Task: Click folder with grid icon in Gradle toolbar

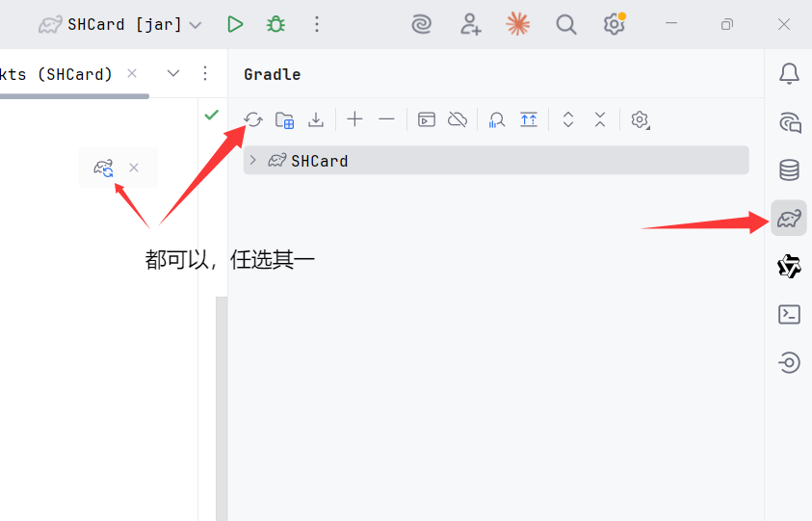Action: [x=284, y=119]
